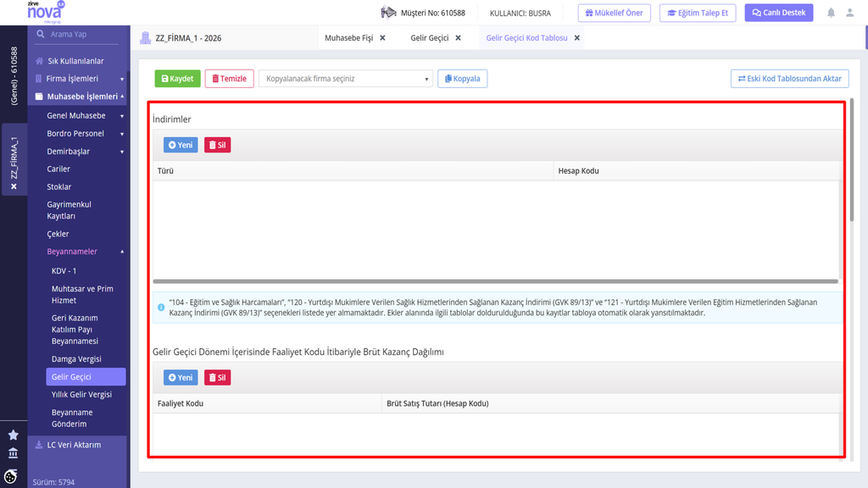
Task: Click the İndirimler table horizontal scrollbar
Action: pyautogui.click(x=495, y=281)
